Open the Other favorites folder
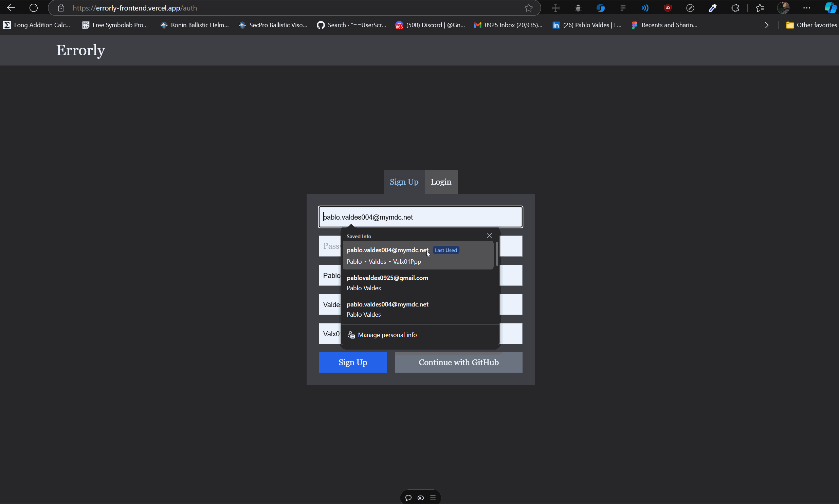 coord(811,25)
